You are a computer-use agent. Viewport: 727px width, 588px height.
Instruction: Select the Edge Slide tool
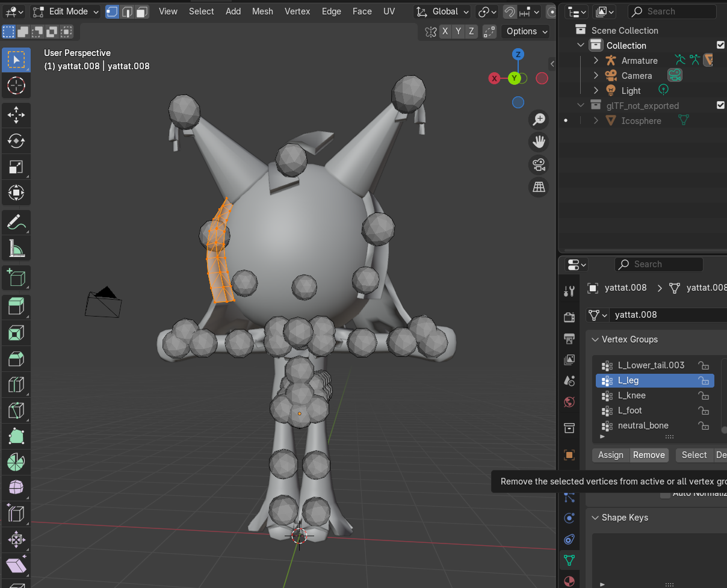pos(16,513)
